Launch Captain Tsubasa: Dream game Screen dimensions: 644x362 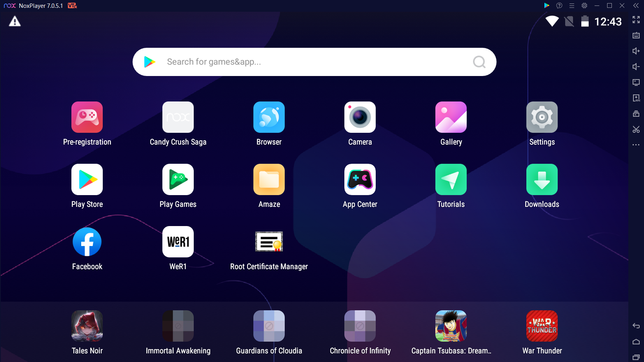[451, 326]
